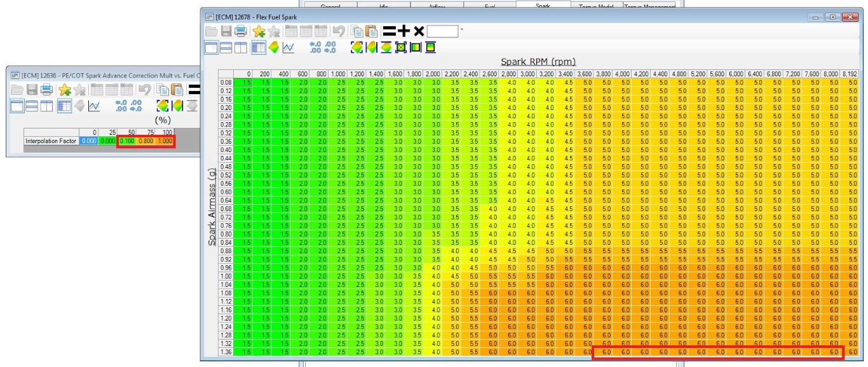Screen dimensions: 868x367
Task: Open 3D surface view in Flex Fuel Spark
Action: (x=274, y=48)
